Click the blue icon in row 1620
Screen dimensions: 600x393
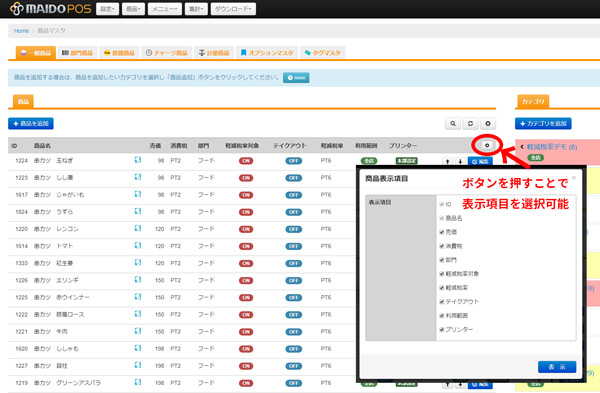pos(138,348)
